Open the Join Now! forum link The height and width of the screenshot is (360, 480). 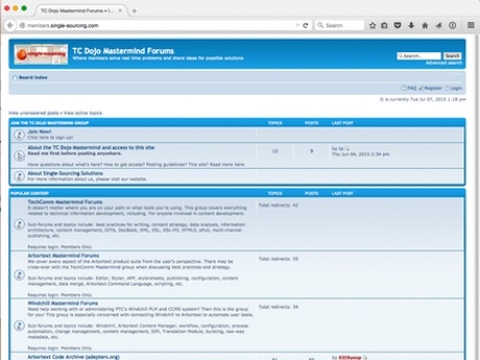click(39, 132)
